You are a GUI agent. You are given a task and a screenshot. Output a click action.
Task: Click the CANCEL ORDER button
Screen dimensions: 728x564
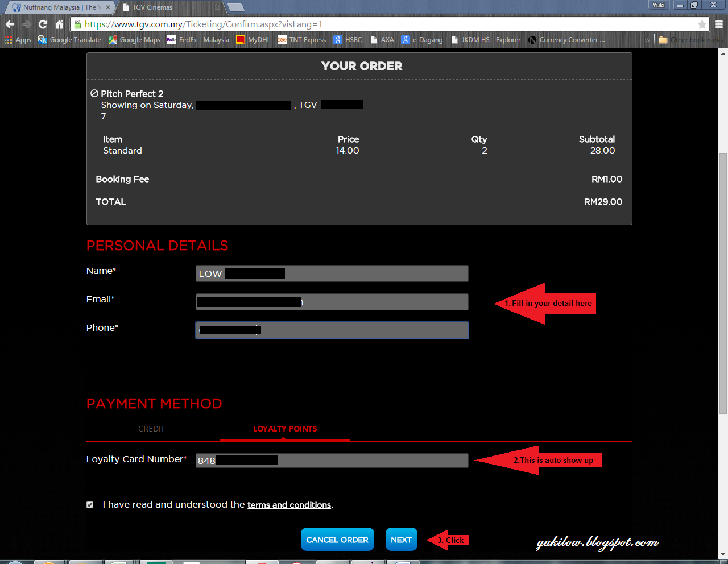(337, 540)
